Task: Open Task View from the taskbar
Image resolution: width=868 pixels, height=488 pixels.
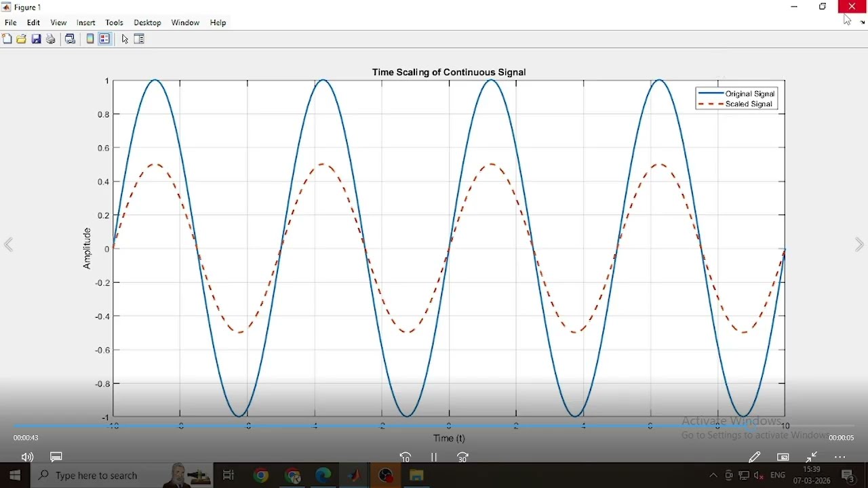Action: click(229, 476)
